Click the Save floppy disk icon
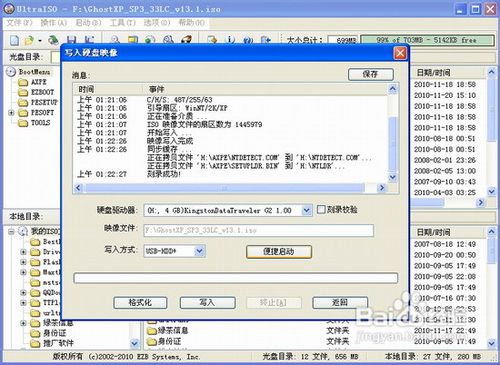 coord(71,40)
